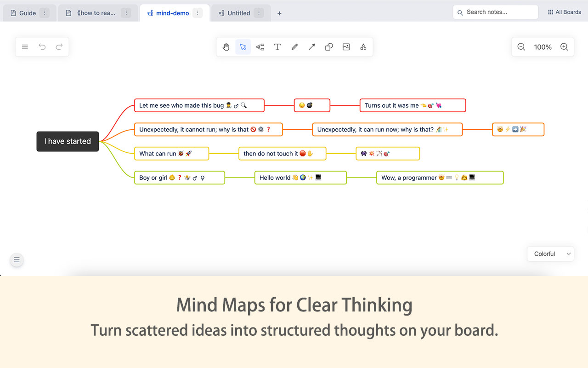Choose the mind map tool
The height and width of the screenshot is (368, 588).
[260, 47]
